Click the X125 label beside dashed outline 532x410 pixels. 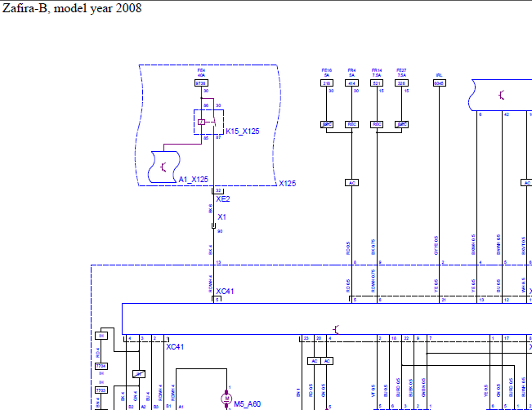pyautogui.click(x=288, y=184)
